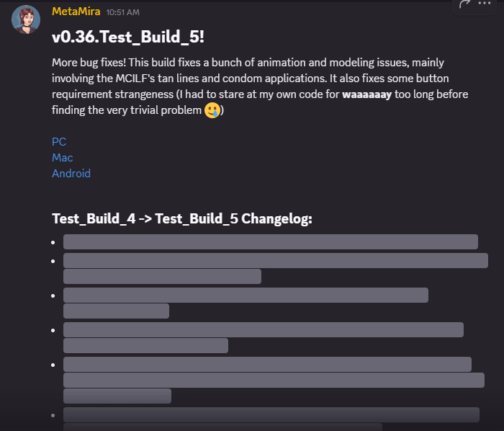Image resolution: width=504 pixels, height=431 pixels.
Task: Click the Test_Build_4 -> Test_Build_5 Changelog heading
Action: tap(182, 219)
